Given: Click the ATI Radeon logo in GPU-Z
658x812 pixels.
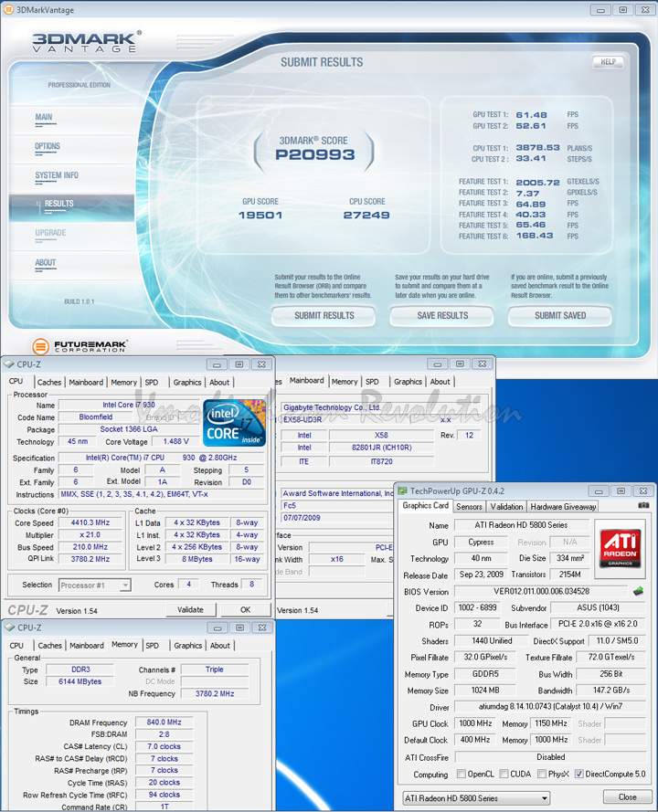Looking at the screenshot, I should click(x=620, y=547).
